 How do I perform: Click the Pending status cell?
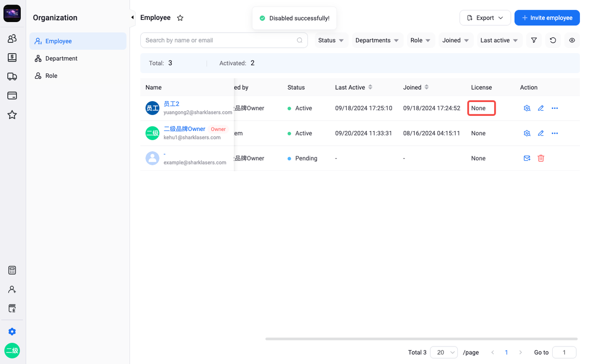302,158
